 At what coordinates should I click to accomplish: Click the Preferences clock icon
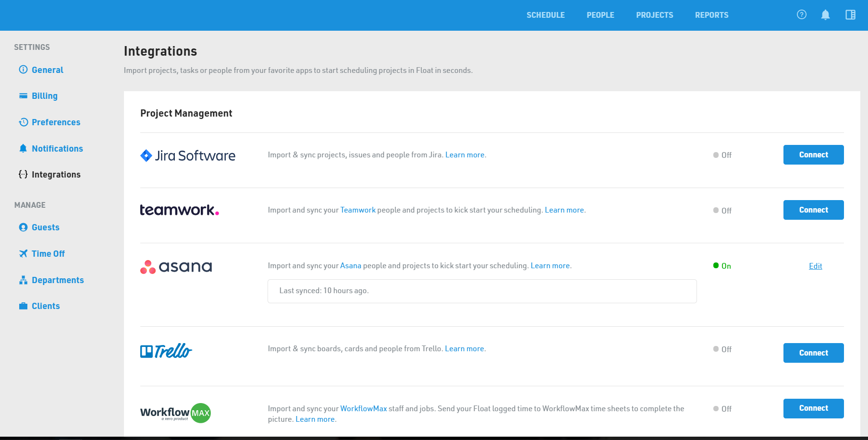tap(23, 122)
